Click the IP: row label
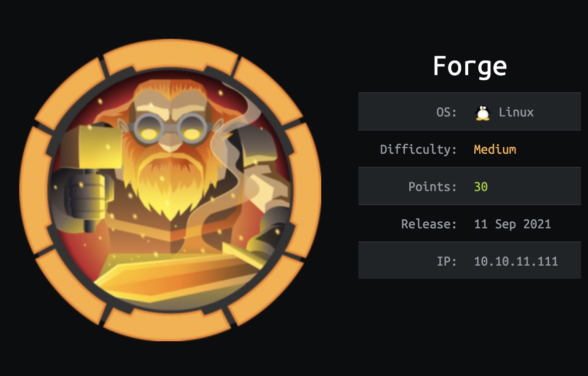Screen dimensions: 588x376 click(x=447, y=262)
